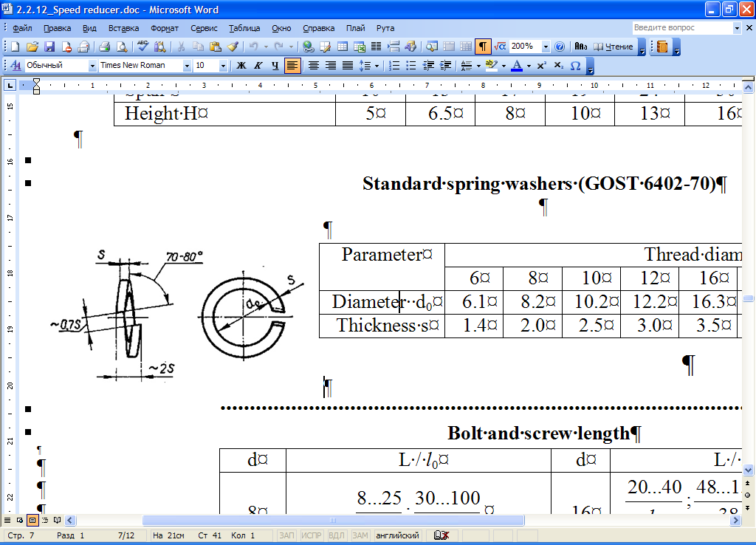Screen dimensions: 756x545
Task: Open print preview
Action: click(x=122, y=47)
